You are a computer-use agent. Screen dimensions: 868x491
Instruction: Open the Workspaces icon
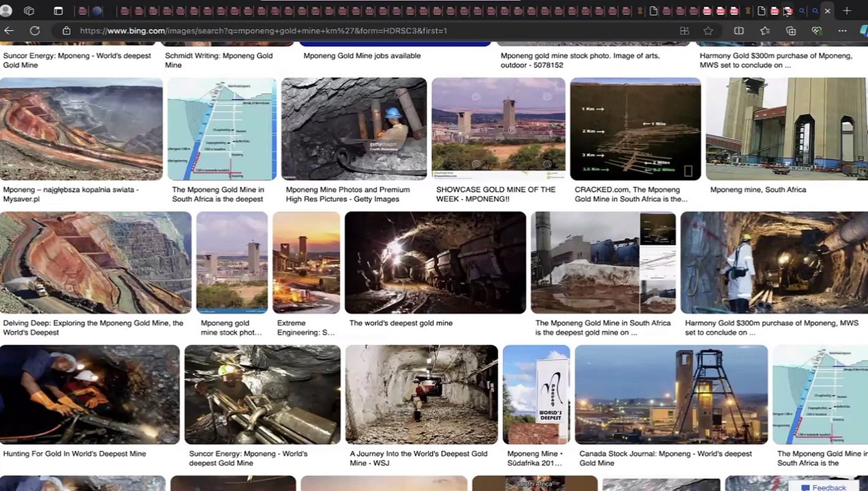point(29,11)
